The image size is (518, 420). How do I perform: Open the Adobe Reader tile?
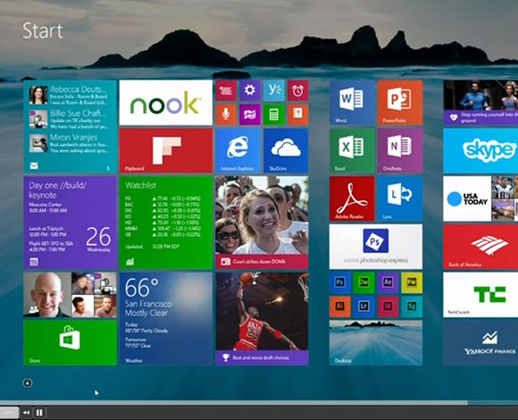click(352, 198)
